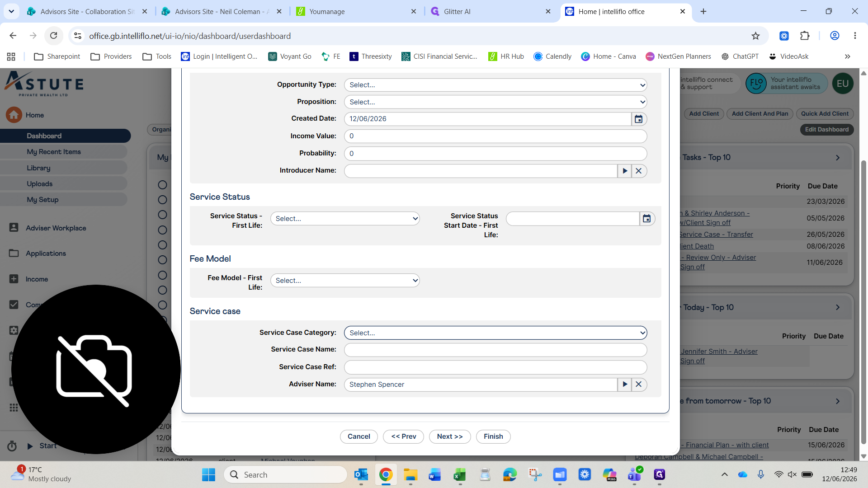Proceed with the Next >> button
868x488 pixels.
point(450,436)
